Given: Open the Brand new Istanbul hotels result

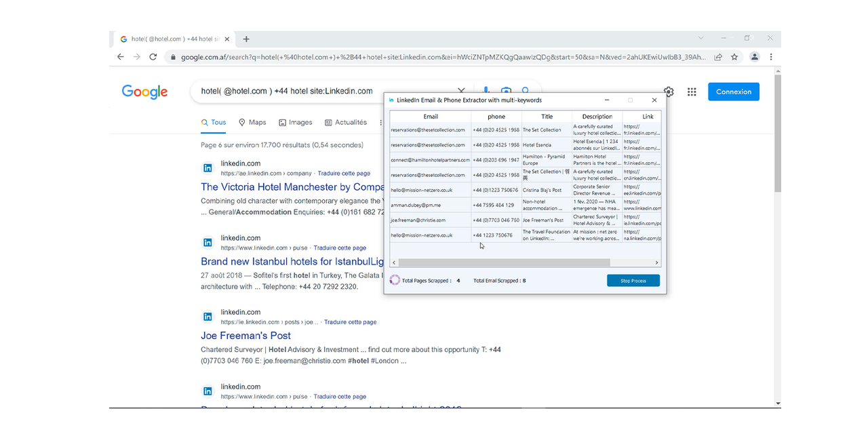Looking at the screenshot, I should tap(293, 261).
